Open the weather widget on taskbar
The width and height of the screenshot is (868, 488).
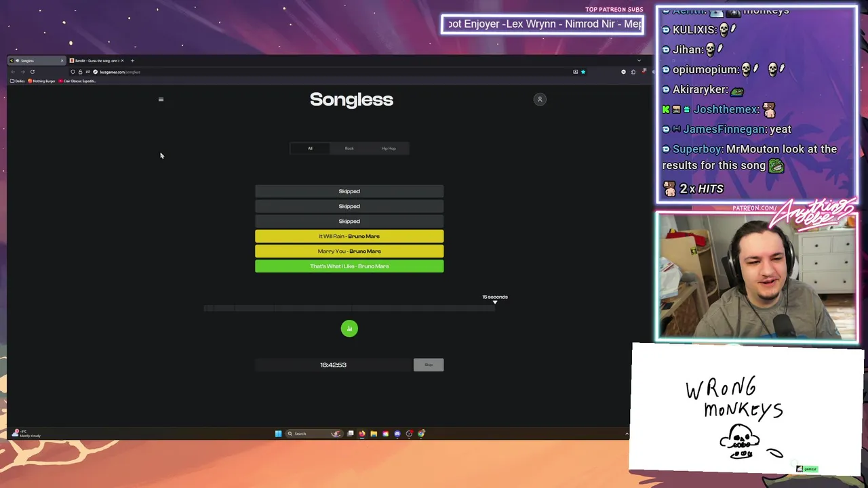[x=26, y=434]
